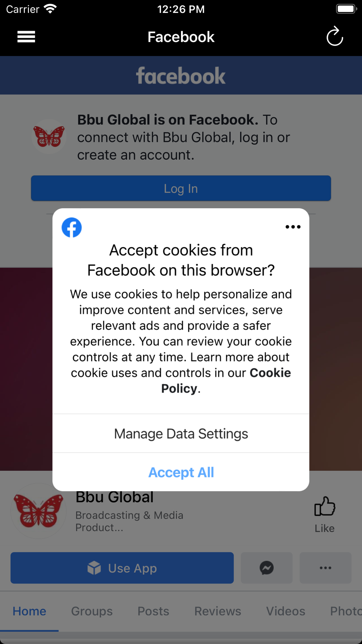Go to the Videos tab
The image size is (362, 644).
tap(286, 611)
